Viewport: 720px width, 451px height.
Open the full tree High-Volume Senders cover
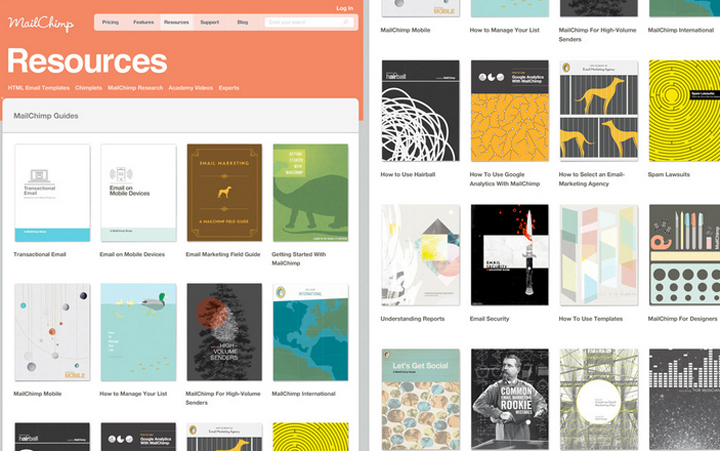[x=225, y=332]
